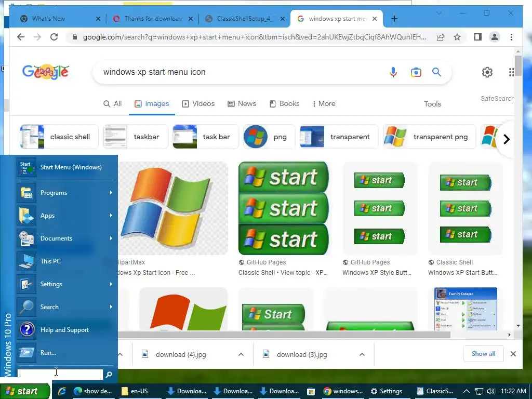Switch to the Videos results tab
Image resolution: width=532 pixels, height=399 pixels.
tap(198, 103)
